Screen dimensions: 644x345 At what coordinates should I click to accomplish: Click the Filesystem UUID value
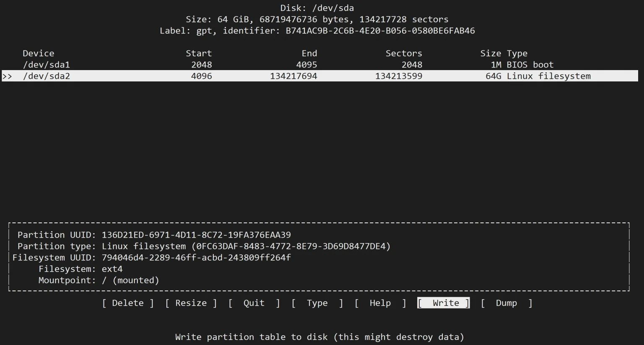pyautogui.click(x=196, y=257)
